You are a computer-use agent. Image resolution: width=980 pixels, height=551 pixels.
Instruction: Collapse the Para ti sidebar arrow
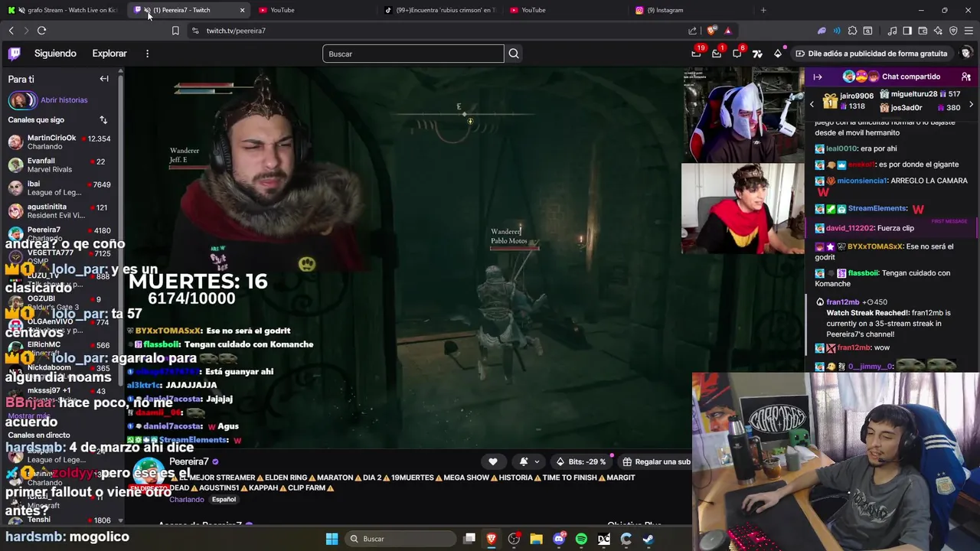point(104,79)
